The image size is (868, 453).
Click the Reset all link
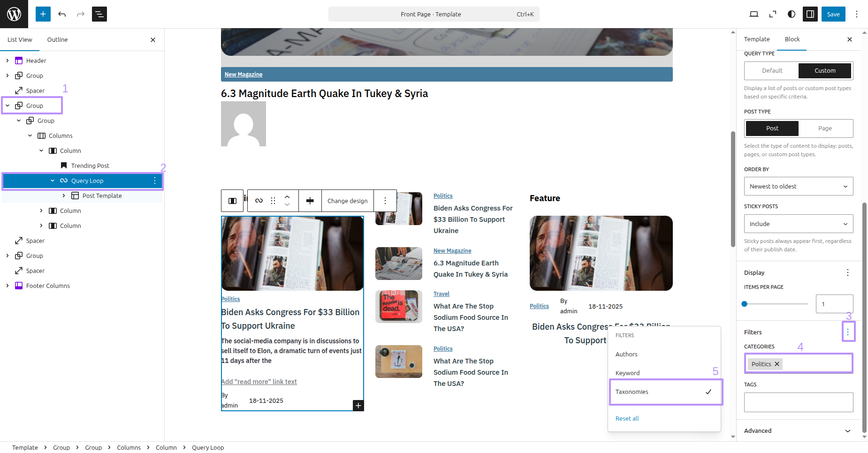pos(627,419)
